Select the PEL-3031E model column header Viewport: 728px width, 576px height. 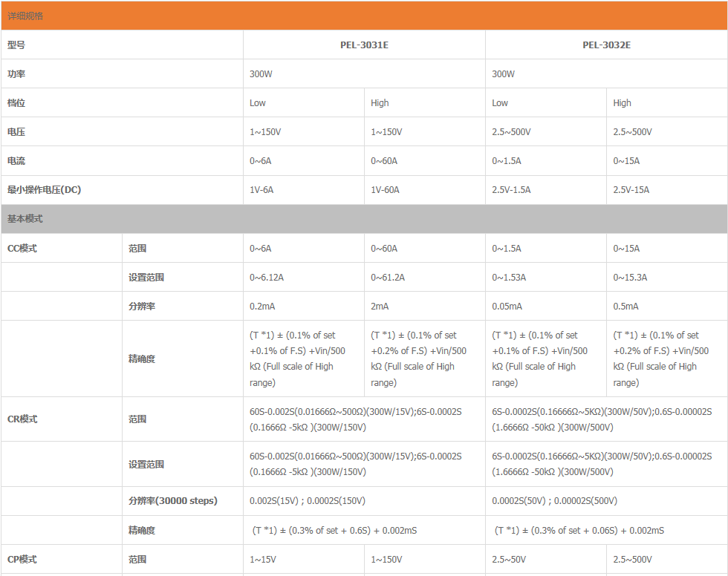(364, 45)
